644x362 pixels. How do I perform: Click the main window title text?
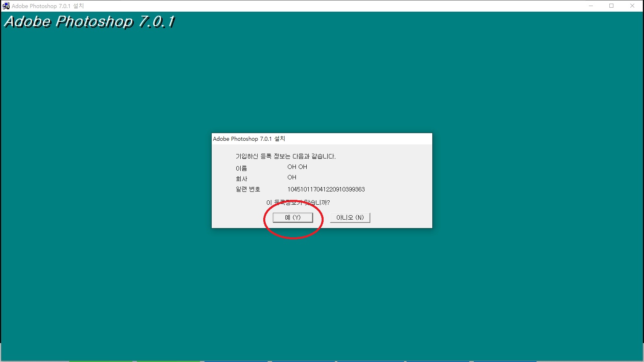pos(47,6)
